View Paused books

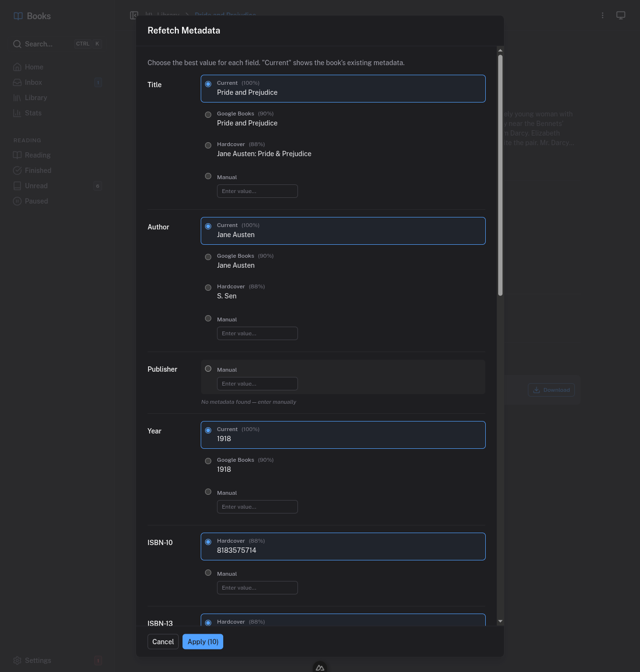click(x=35, y=201)
